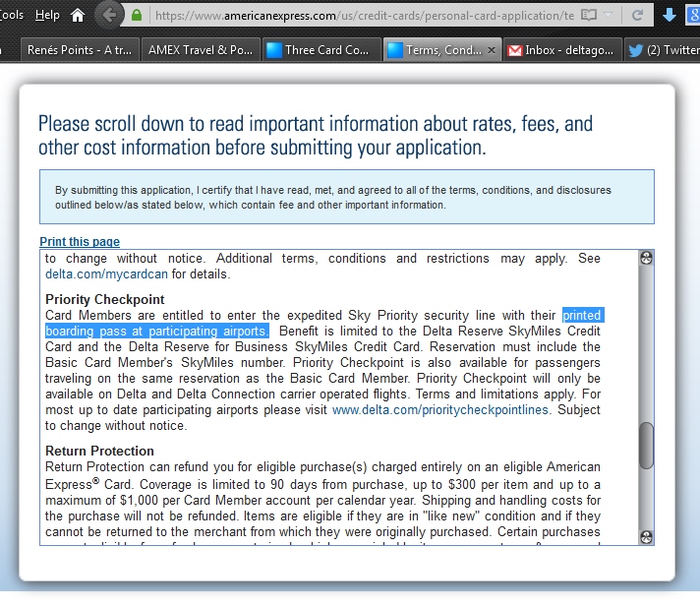This screenshot has height=607, width=700.
Task: Click the terms box scrollbar thumb
Action: point(646,445)
